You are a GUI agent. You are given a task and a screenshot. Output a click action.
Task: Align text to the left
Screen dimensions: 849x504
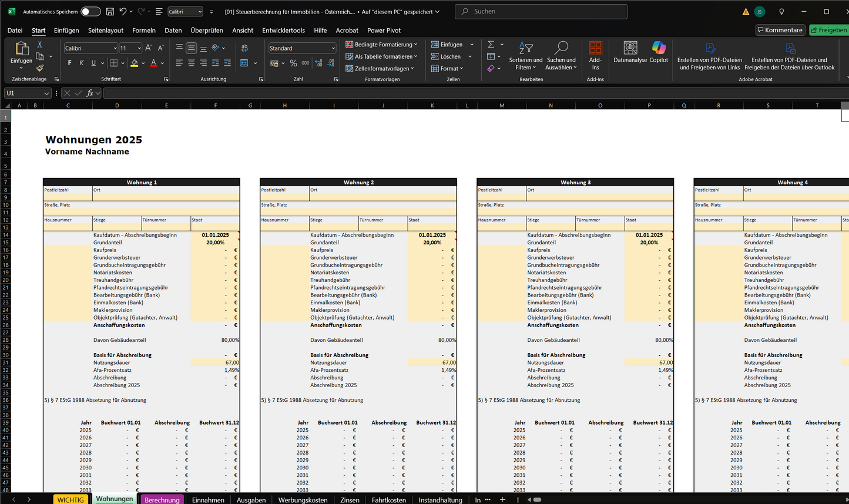179,63
